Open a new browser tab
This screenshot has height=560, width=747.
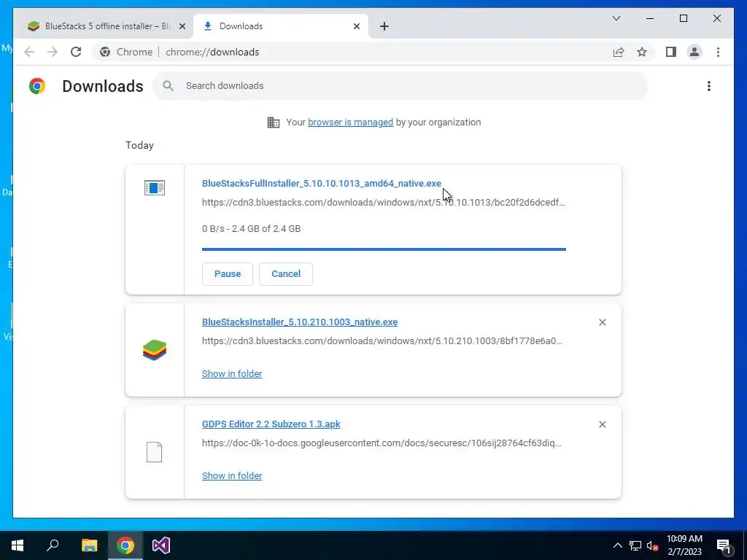[x=384, y=26]
